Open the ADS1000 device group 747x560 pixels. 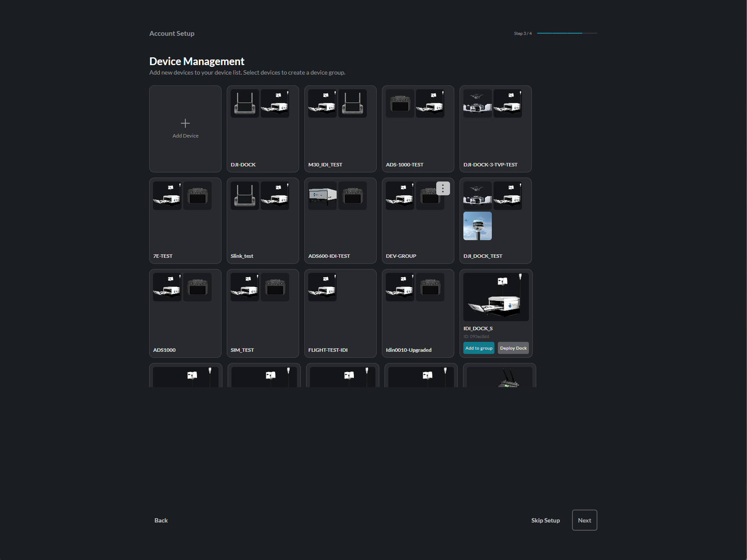(x=185, y=313)
